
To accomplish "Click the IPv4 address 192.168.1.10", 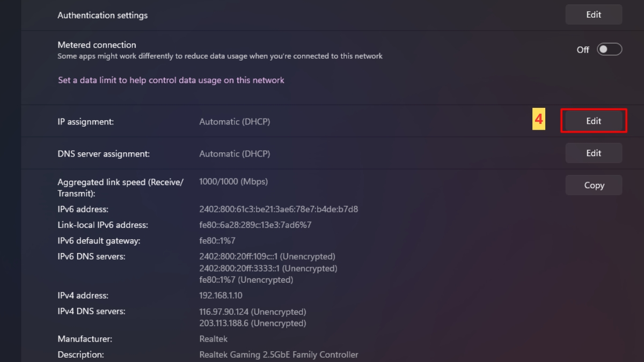I will (x=221, y=295).
